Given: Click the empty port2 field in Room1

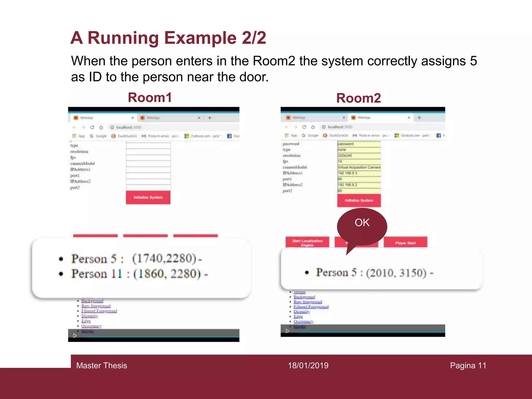Looking at the screenshot, I should [x=148, y=188].
